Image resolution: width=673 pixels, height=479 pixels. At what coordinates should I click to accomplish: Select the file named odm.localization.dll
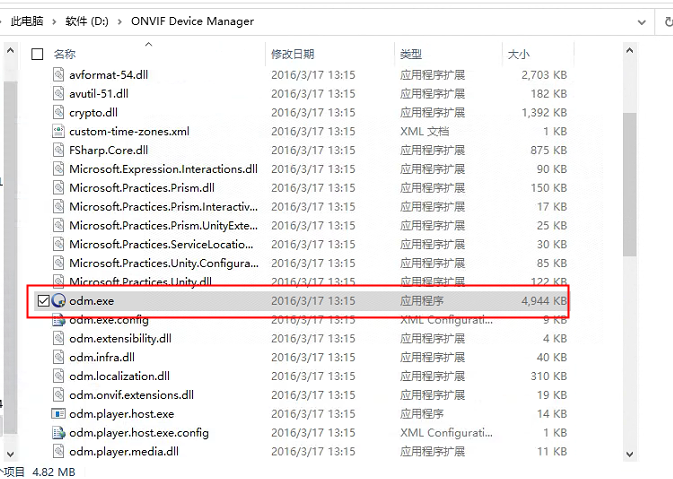coord(119,376)
